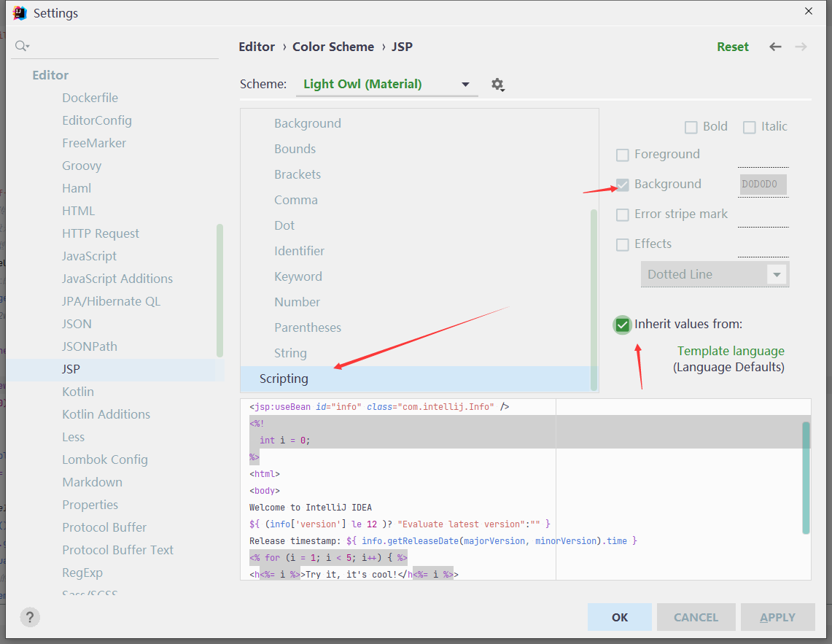Click the IntelliJ logo in title bar
The height and width of the screenshot is (644, 832).
click(x=20, y=12)
